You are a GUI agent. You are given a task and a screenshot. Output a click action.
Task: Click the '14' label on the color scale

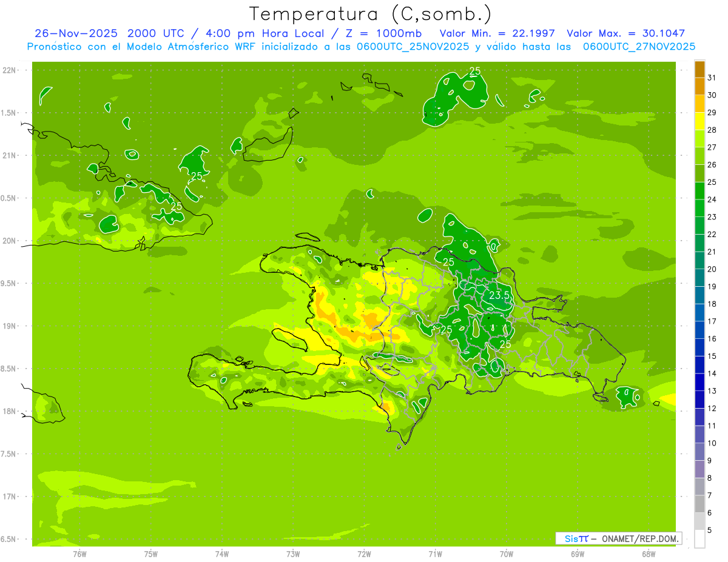point(712,374)
